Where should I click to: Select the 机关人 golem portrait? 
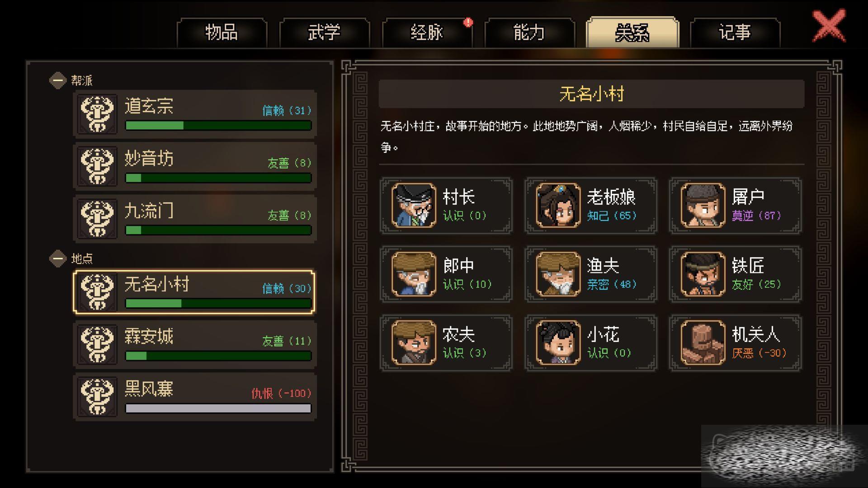703,343
